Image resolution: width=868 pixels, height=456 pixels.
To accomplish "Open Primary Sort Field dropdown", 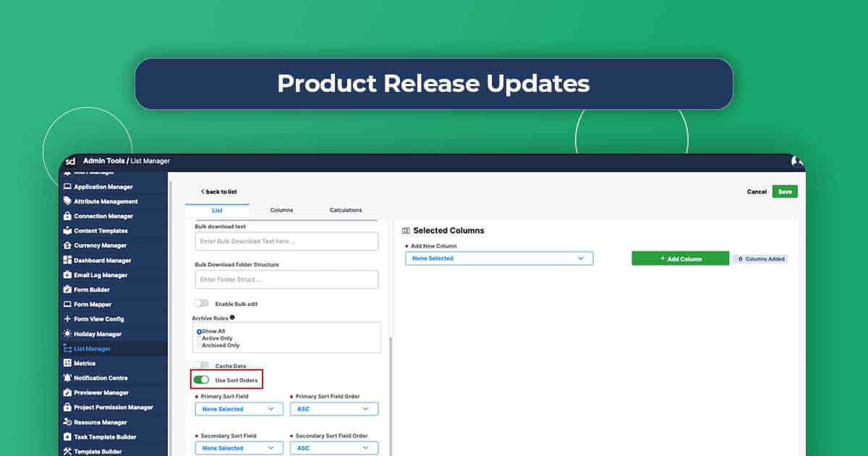I will [239, 409].
